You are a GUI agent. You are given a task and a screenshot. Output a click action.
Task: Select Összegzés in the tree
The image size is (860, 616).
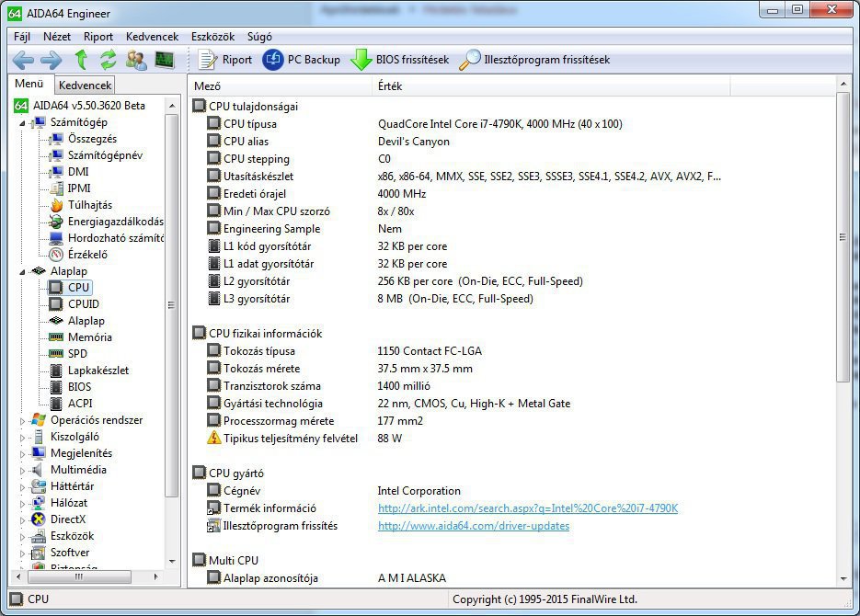pyautogui.click(x=92, y=139)
